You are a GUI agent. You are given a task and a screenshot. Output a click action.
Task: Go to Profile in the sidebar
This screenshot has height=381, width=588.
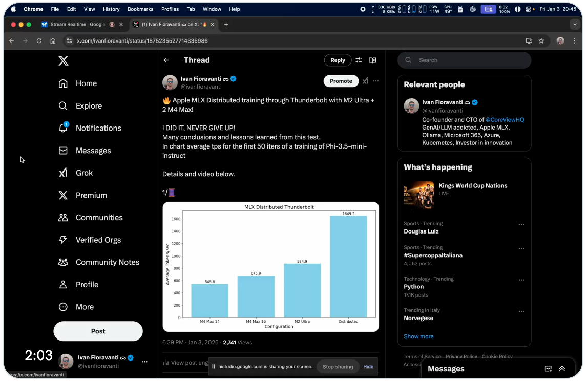point(78,285)
